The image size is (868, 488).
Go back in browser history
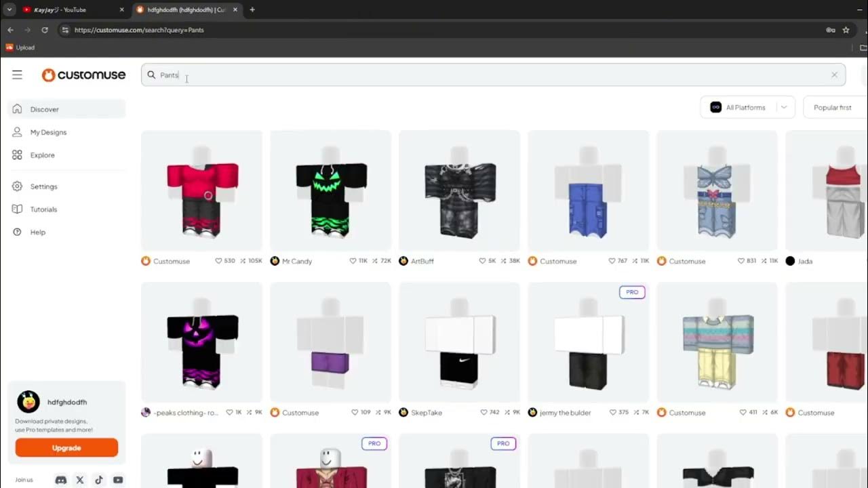[x=10, y=30]
